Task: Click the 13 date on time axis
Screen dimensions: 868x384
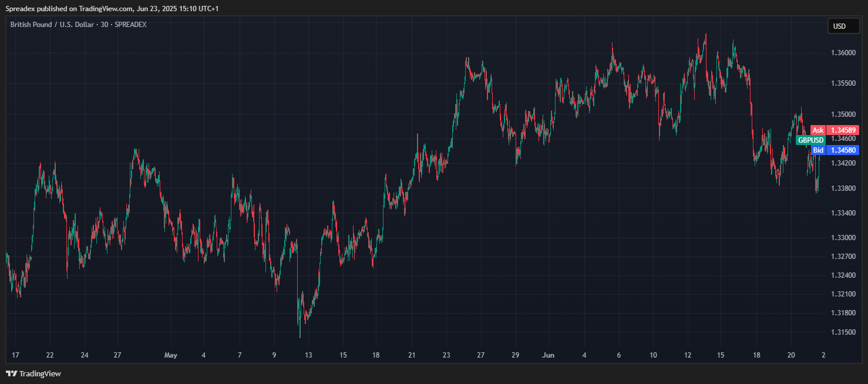Action: [x=308, y=355]
